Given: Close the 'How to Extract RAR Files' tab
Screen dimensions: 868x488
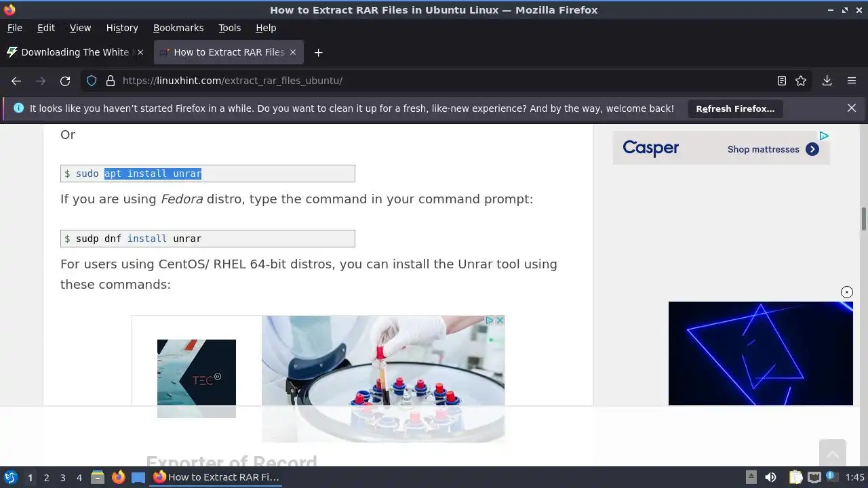Looking at the screenshot, I should pos(293,52).
